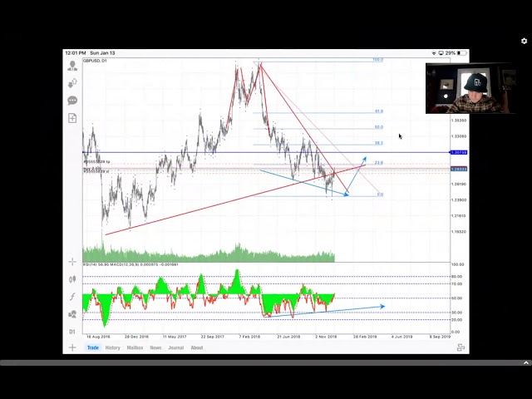
Task: Go to the Mailbox tab
Action: click(135, 347)
